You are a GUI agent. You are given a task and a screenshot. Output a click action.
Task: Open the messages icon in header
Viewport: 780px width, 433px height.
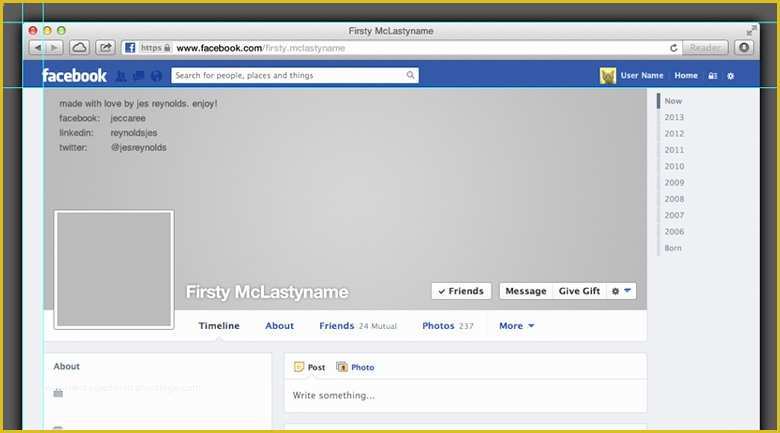(x=139, y=76)
